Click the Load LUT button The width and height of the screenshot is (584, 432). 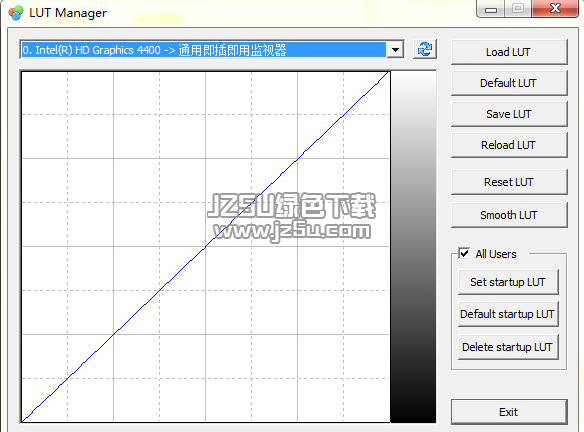tap(509, 52)
